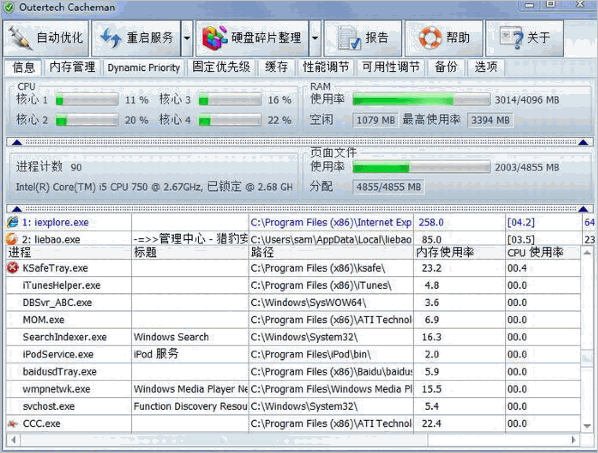Click the 1079 MB free memory field
Image resolution: width=598 pixels, height=453 pixels.
[x=376, y=120]
